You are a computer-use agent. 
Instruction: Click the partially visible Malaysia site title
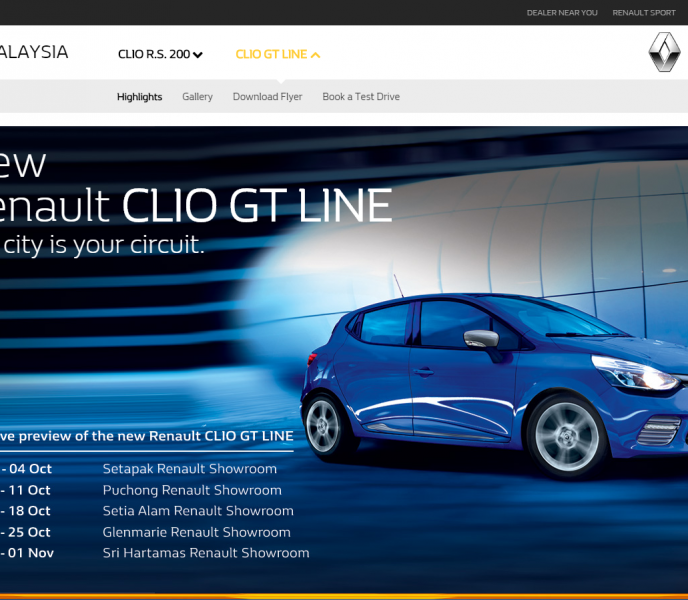coord(34,52)
